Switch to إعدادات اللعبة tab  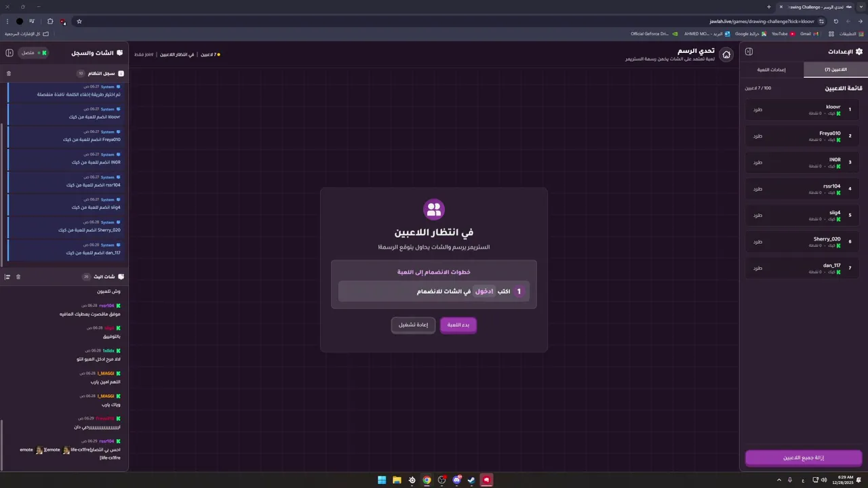772,70
